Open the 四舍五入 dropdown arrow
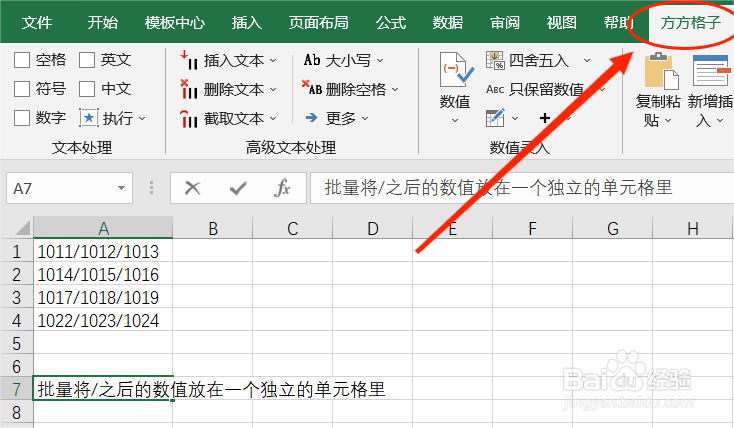734x428 pixels. click(587, 61)
